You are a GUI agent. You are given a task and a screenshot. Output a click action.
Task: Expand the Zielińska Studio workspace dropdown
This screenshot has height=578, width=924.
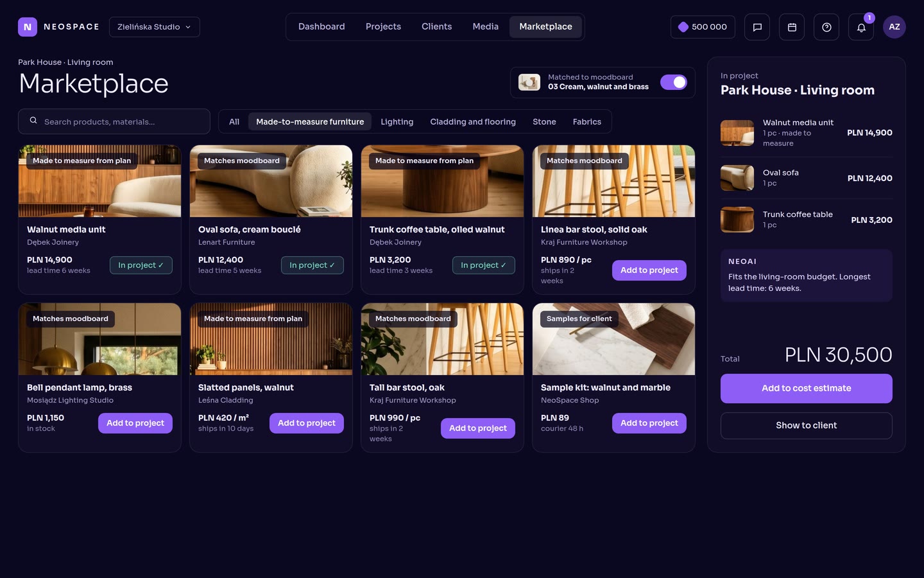pyautogui.click(x=155, y=27)
